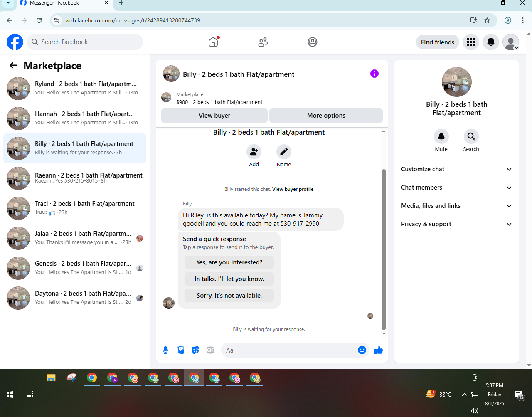This screenshot has width=532, height=417.
Task: Expand the Customize chat section
Action: coord(457,169)
